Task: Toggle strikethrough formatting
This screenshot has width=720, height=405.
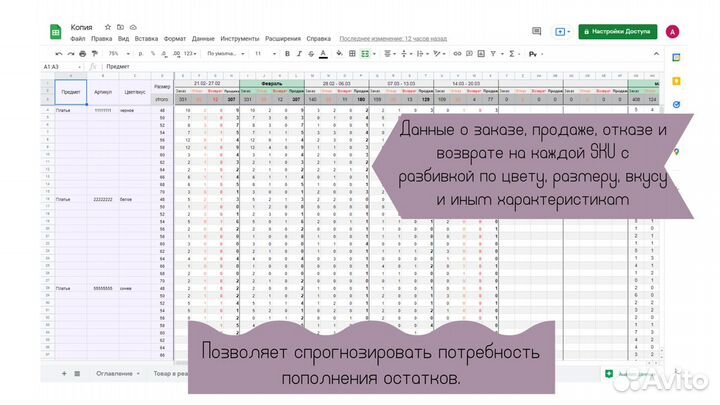Action: 311,54
